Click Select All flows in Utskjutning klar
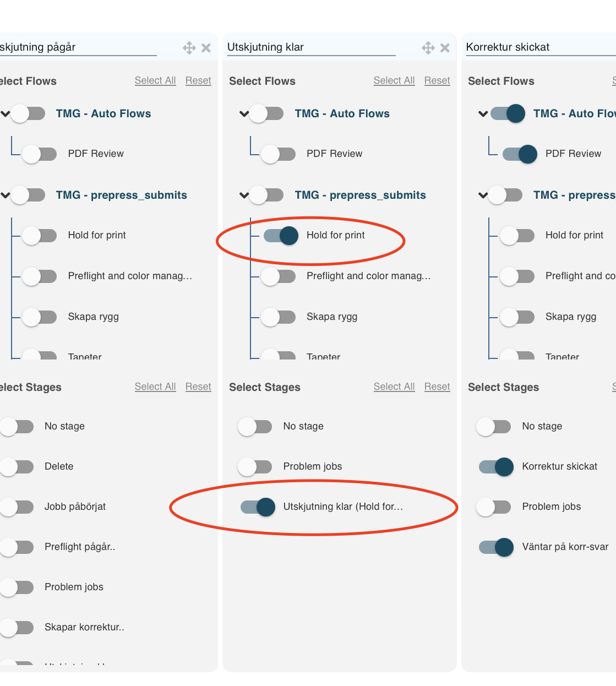This screenshot has width=616, height=686. click(x=394, y=81)
